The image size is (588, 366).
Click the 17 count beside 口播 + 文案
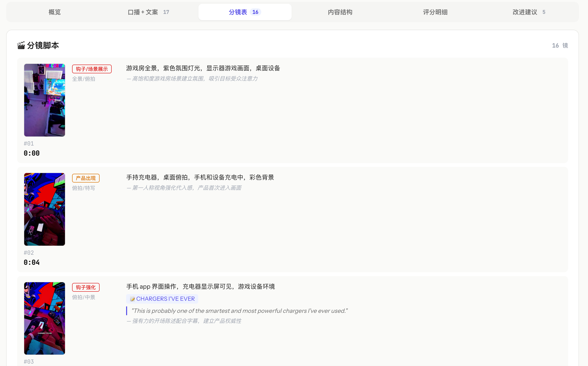click(x=166, y=12)
